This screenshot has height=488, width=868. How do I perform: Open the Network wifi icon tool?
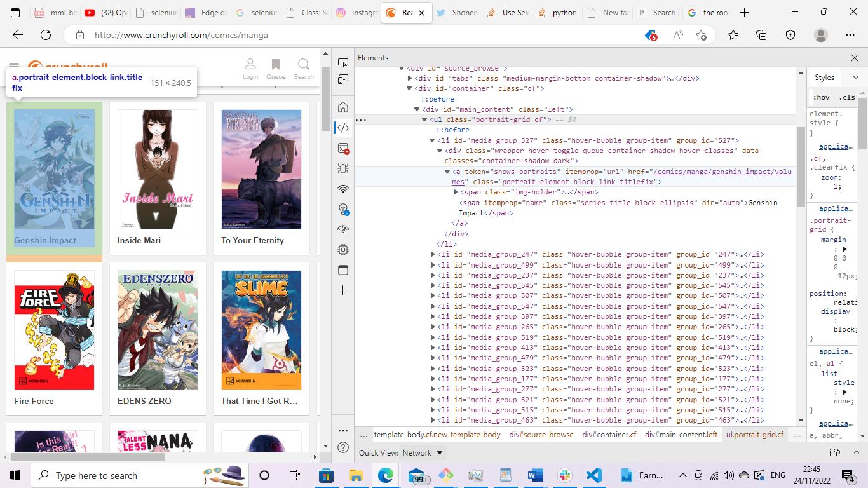(x=343, y=189)
